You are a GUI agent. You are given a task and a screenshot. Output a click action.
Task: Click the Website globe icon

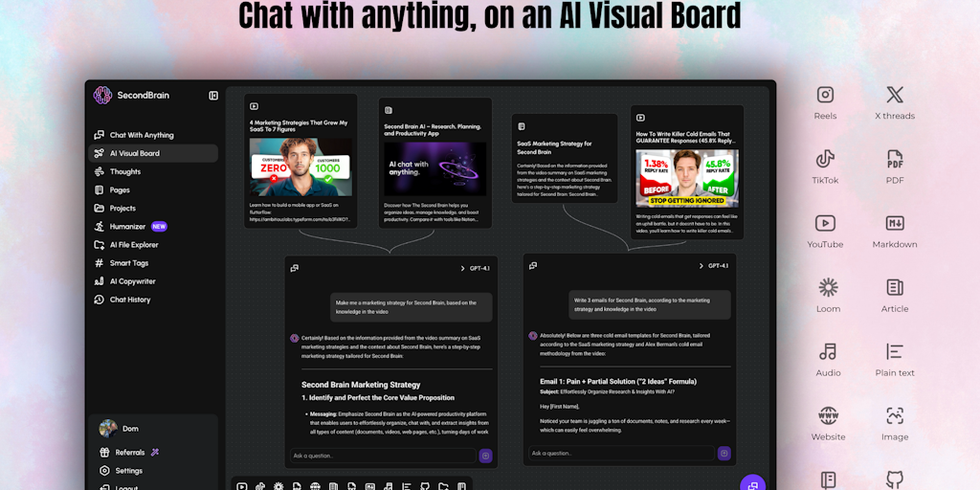[828, 415]
